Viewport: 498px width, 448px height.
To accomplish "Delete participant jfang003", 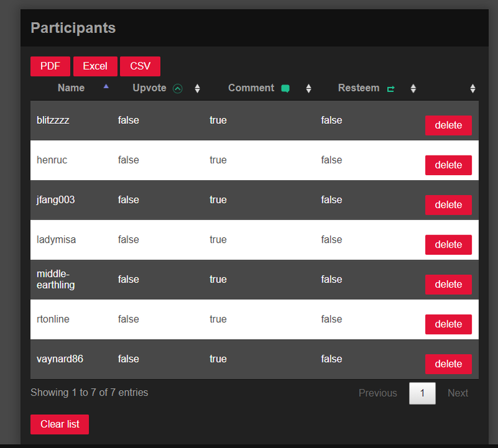I will pos(449,205).
